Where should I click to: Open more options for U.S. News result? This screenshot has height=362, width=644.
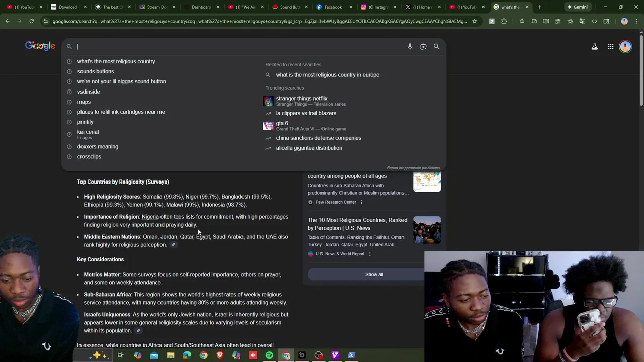click(370, 254)
